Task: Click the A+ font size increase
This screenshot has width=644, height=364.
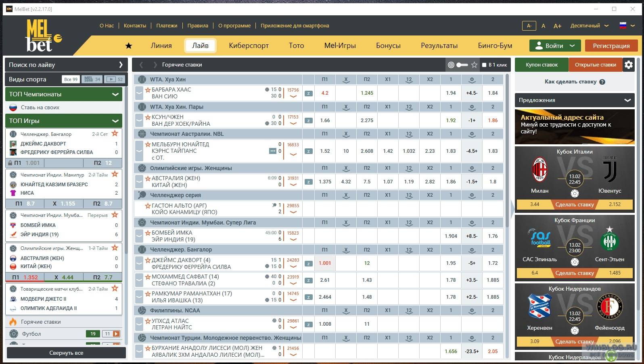Action: (557, 26)
